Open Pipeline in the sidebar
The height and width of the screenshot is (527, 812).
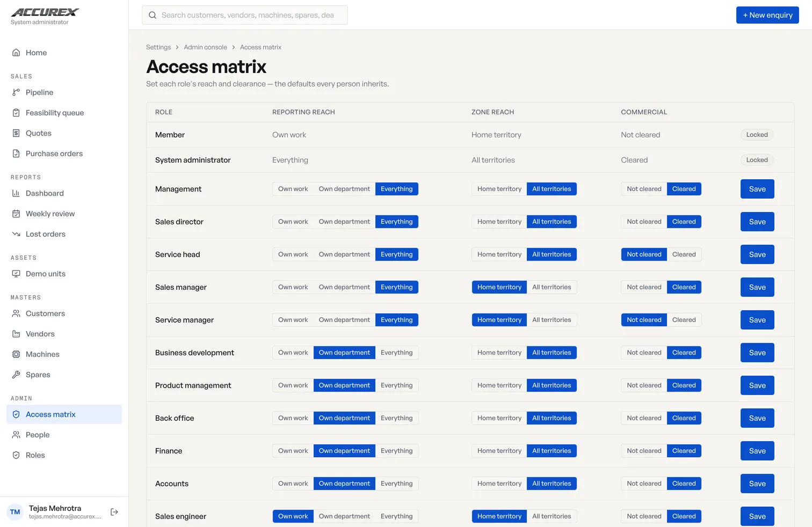click(x=64, y=92)
